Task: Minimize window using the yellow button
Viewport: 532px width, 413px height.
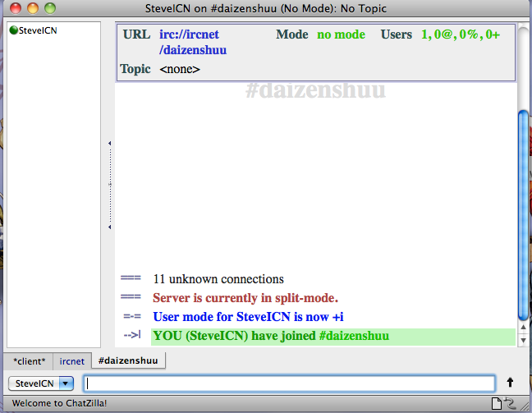Action: click(x=33, y=8)
